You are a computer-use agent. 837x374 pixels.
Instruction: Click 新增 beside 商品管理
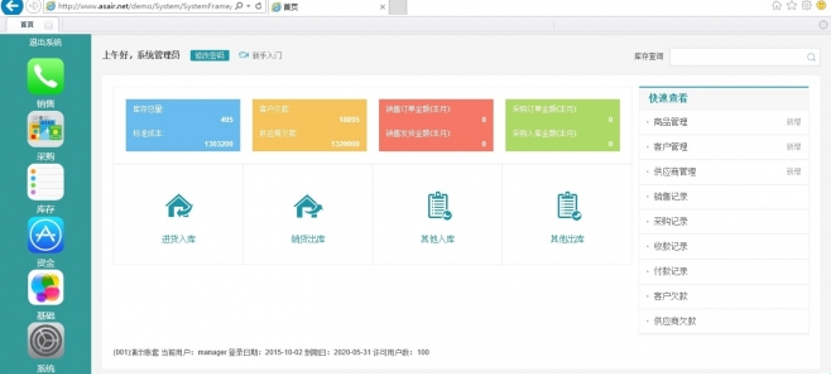point(793,122)
